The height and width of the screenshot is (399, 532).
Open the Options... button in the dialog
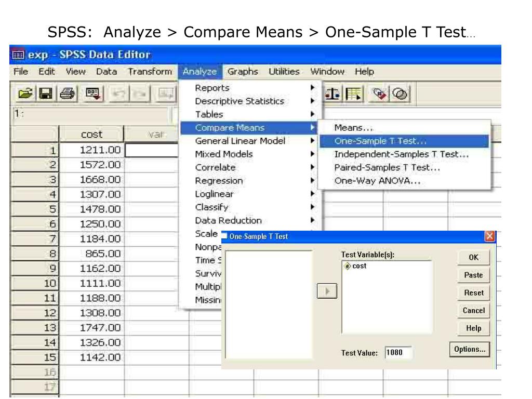pos(470,349)
